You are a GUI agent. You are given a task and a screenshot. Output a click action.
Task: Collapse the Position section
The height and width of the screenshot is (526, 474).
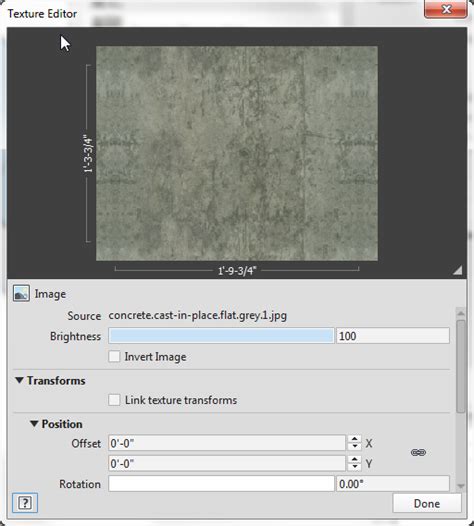pyautogui.click(x=34, y=424)
